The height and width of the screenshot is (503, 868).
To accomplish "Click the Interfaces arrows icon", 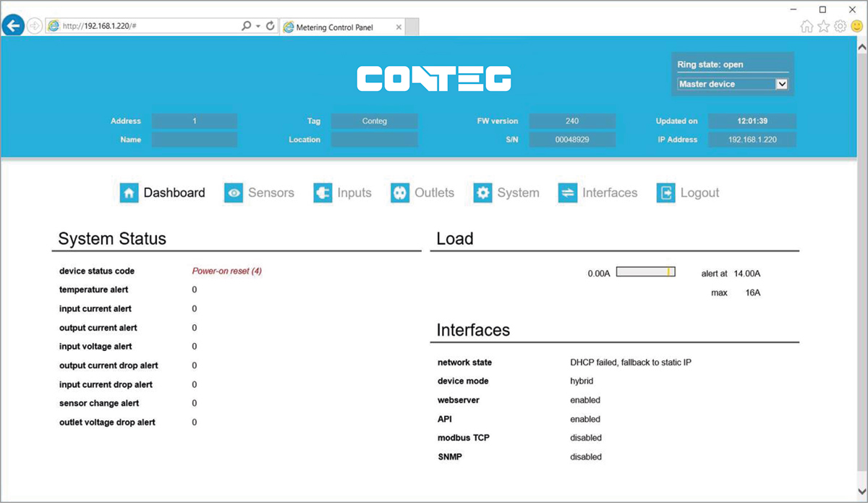I will [568, 193].
